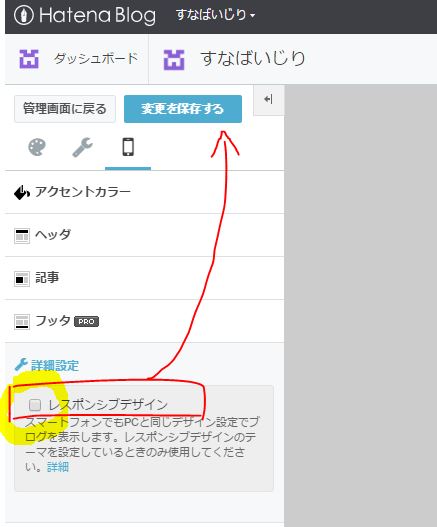The image size is (437, 527).
Task: Click 変更を保存する button
Action: (x=183, y=109)
